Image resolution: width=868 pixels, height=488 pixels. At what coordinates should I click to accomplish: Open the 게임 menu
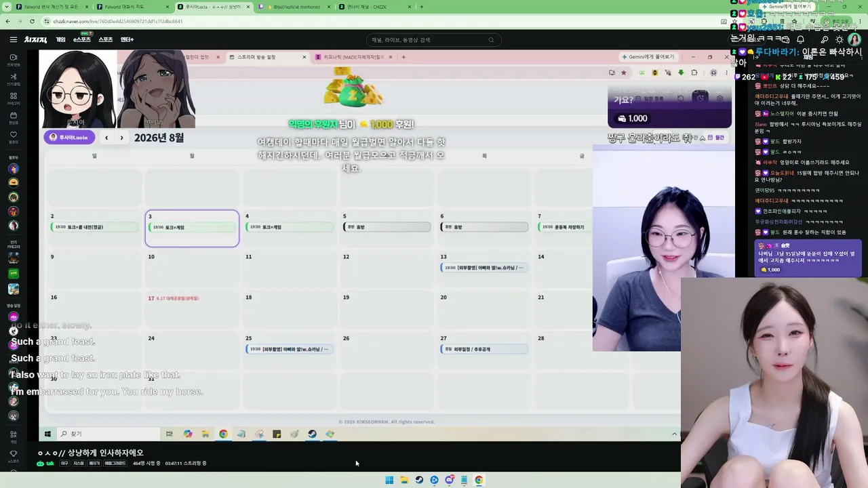click(61, 40)
